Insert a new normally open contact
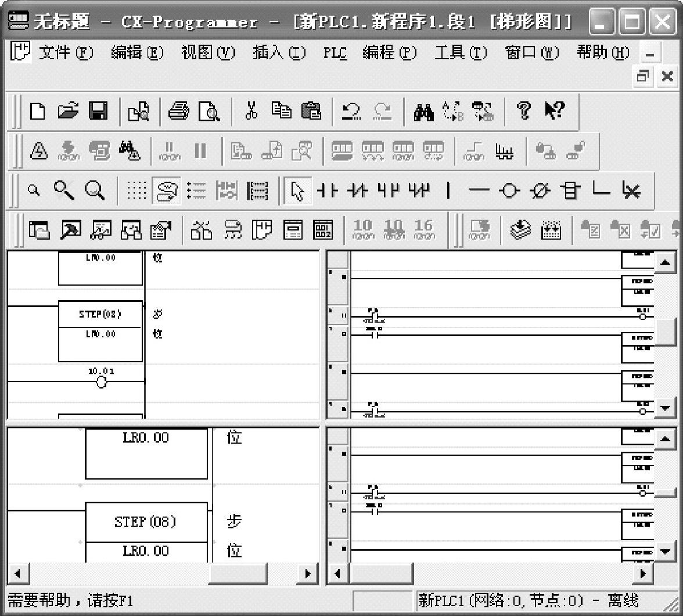Viewport: 683px width, 616px height. [x=328, y=190]
